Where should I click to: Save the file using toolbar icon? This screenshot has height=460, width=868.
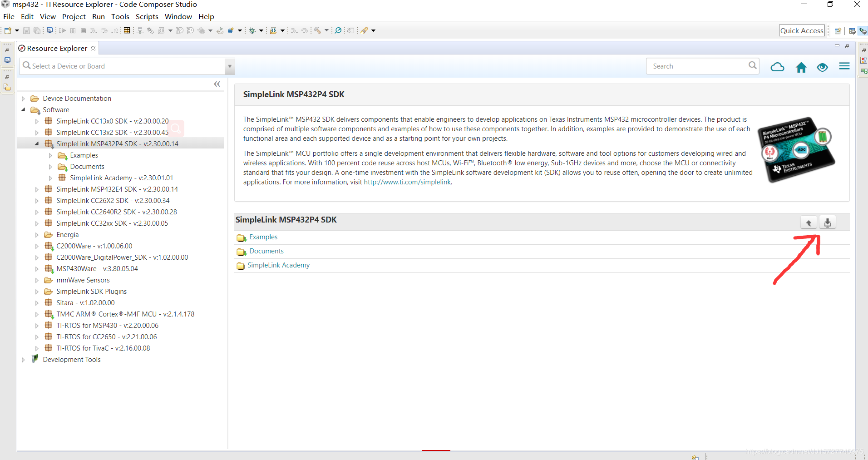tap(26, 31)
